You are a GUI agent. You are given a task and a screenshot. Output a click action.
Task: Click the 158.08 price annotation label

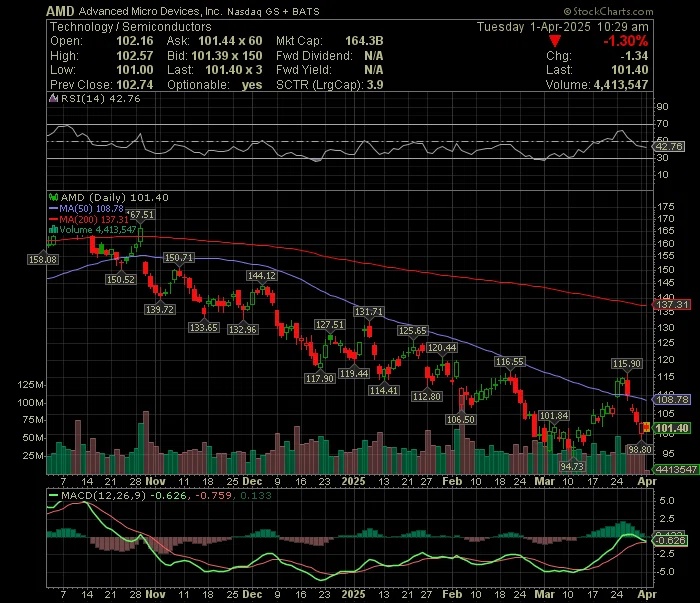pyautogui.click(x=42, y=259)
